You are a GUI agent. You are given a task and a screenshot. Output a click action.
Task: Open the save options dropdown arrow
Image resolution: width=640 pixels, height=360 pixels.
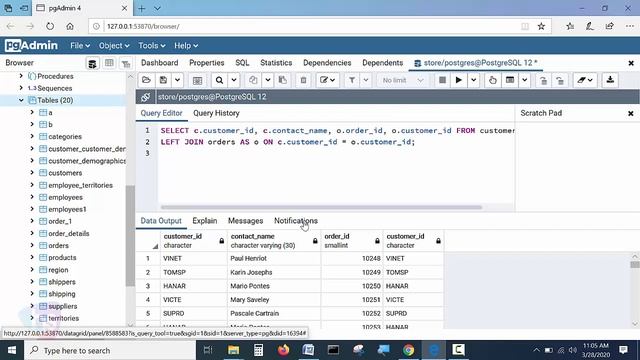(178, 80)
